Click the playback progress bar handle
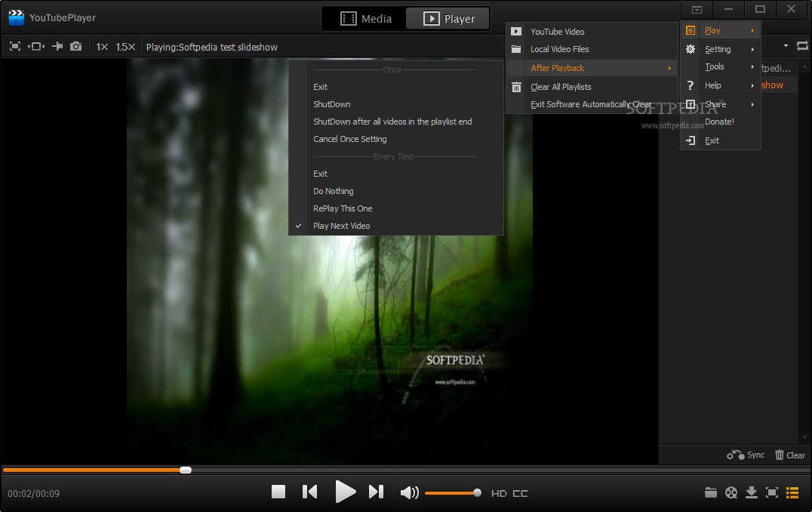 [x=186, y=470]
